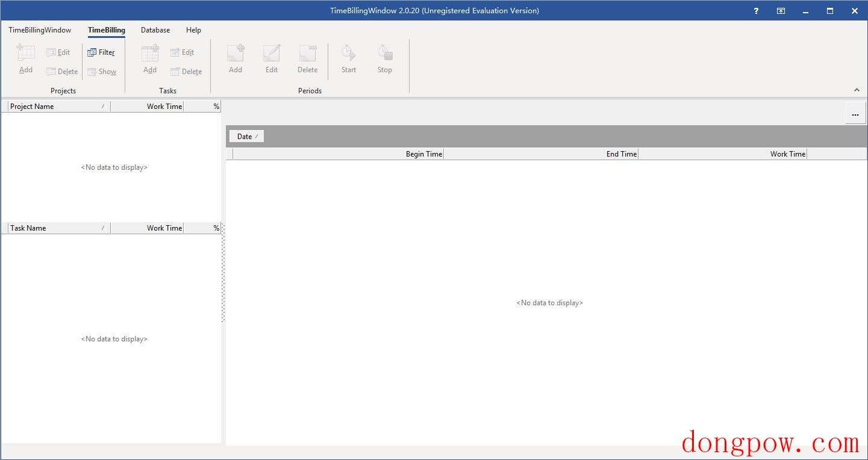The image size is (868, 460).
Task: Collapse the ribbon with the chevron
Action: pos(857,90)
